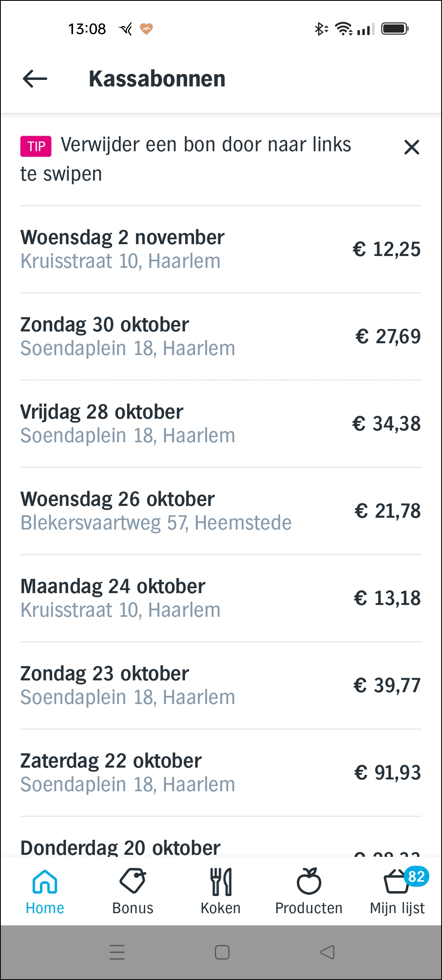Screen dimensions: 442x980
Task: Open the Producten apple icon
Action: click(x=309, y=881)
